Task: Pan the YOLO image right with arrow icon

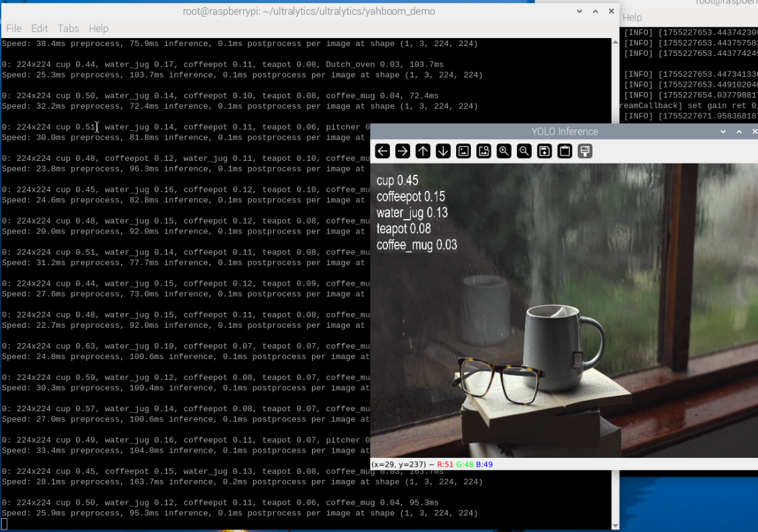Action: pyautogui.click(x=402, y=152)
